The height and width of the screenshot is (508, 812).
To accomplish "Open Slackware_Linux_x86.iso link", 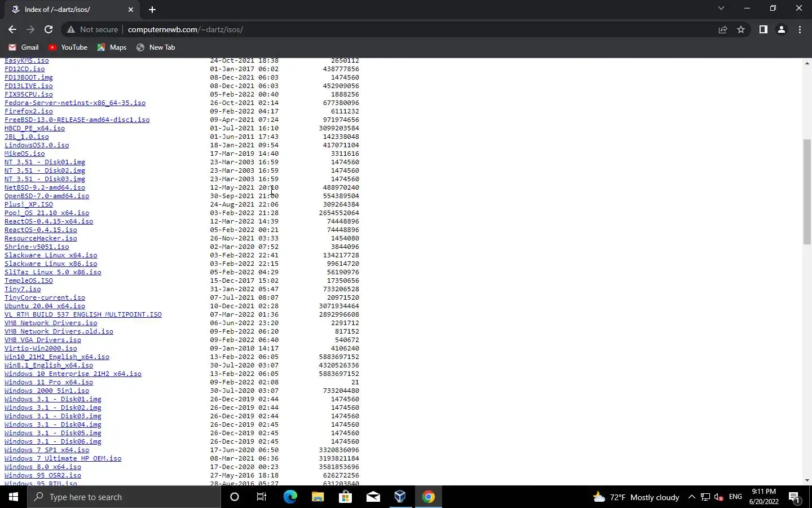I will pos(51,264).
